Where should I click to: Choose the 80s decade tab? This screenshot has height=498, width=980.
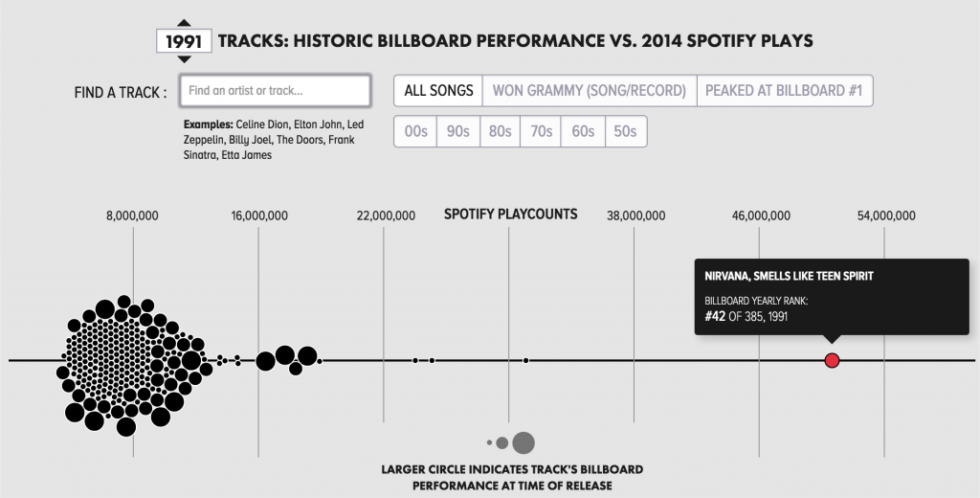[500, 132]
